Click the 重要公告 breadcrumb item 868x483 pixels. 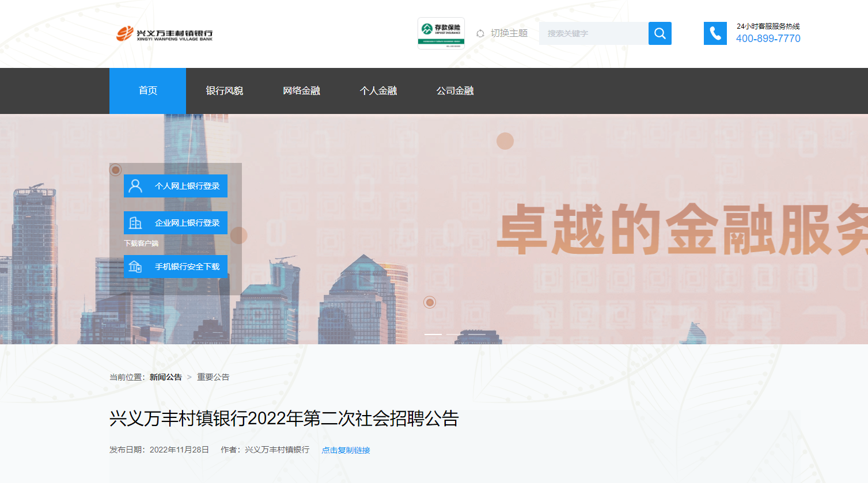pos(213,377)
